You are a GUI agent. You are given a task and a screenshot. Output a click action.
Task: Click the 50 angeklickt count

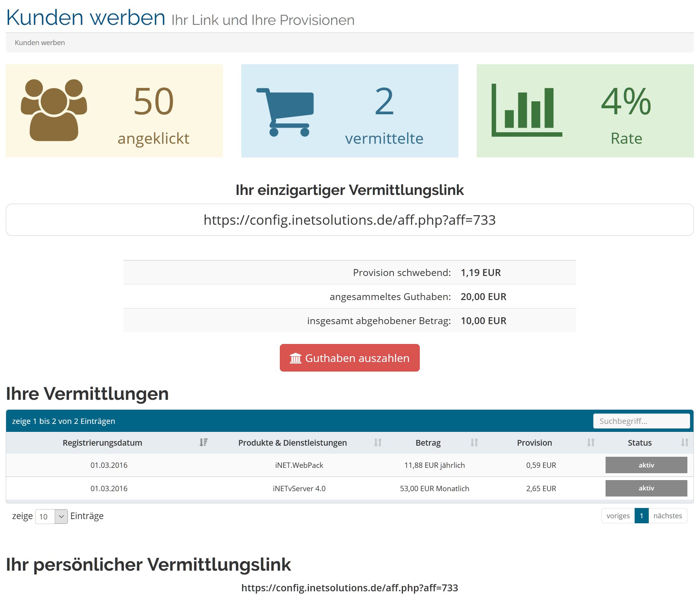click(x=153, y=101)
